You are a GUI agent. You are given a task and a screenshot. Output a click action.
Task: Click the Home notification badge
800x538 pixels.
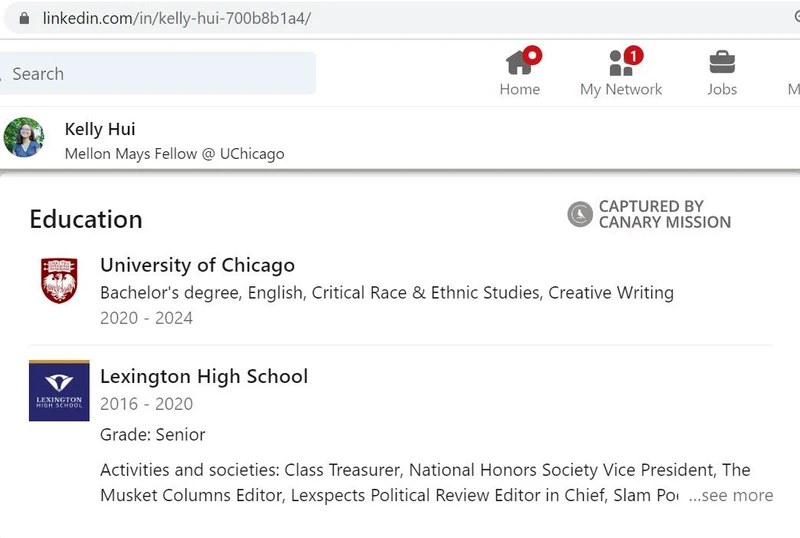pyautogui.click(x=532, y=55)
